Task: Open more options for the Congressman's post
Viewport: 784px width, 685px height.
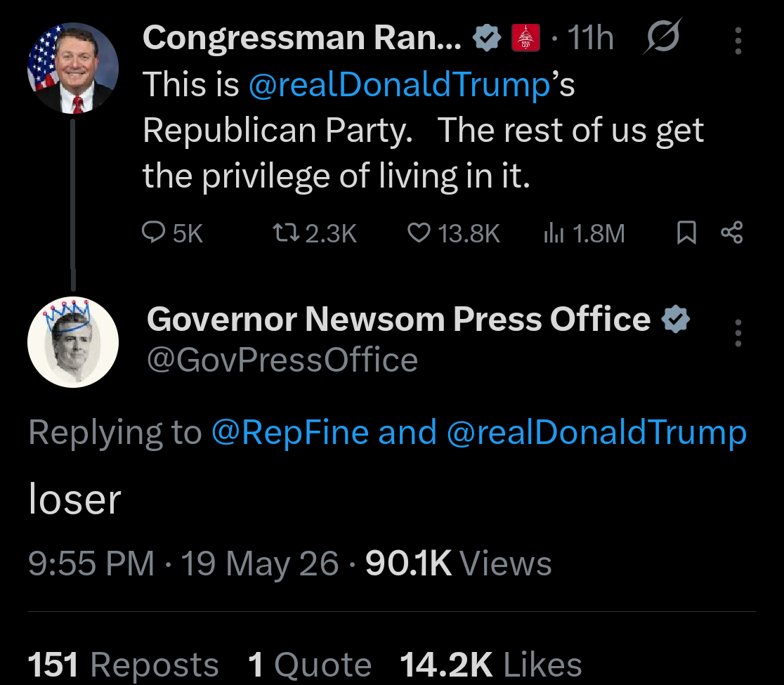Action: tap(738, 41)
